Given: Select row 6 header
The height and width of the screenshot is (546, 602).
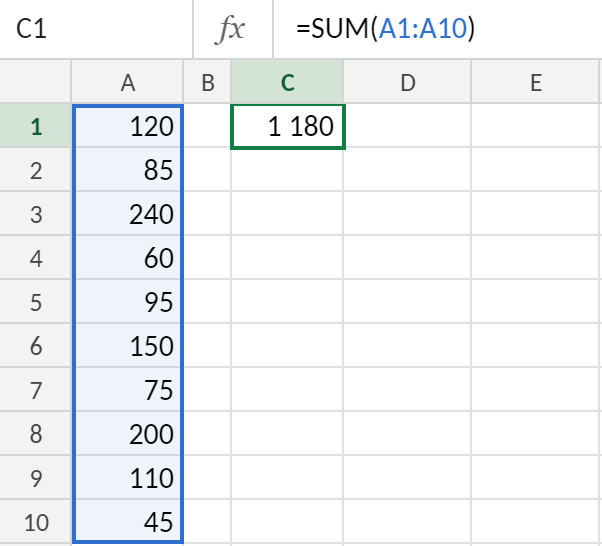Looking at the screenshot, I should (x=36, y=345).
